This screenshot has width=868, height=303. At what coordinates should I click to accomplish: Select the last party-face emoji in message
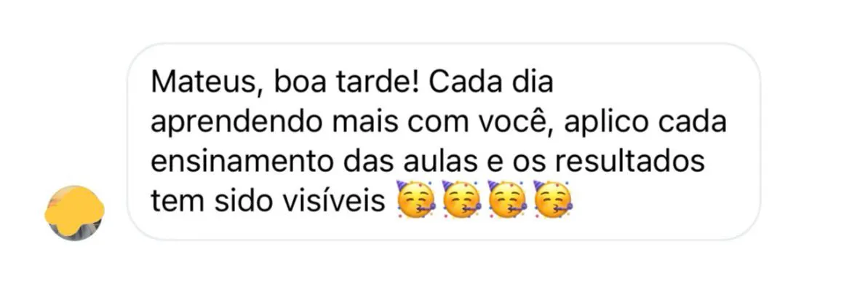(x=553, y=199)
